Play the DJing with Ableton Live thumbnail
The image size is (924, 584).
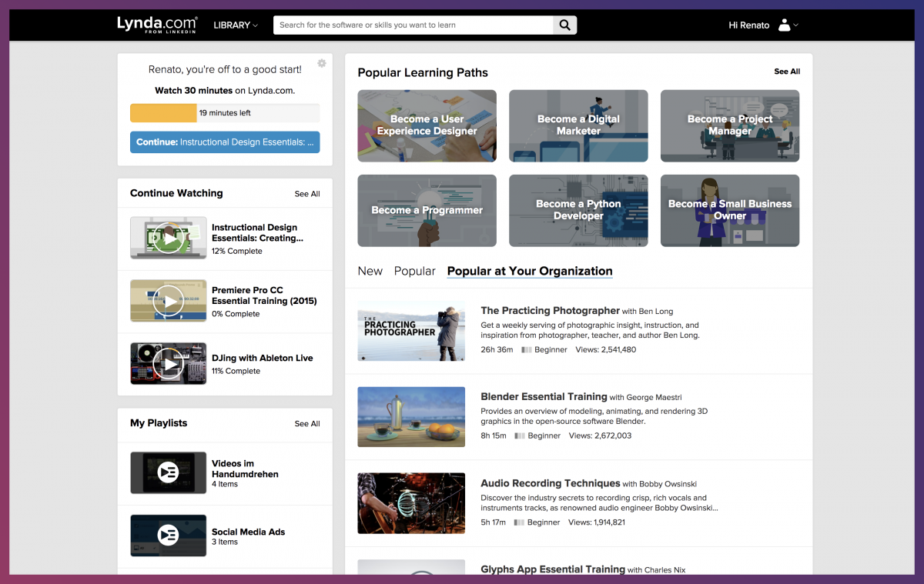168,363
